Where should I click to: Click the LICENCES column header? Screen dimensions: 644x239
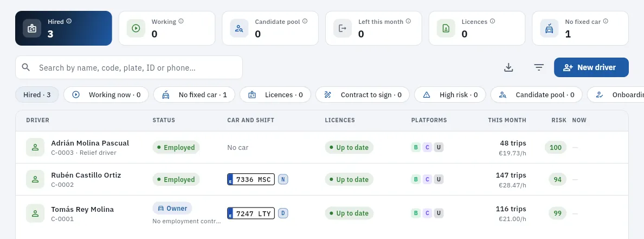point(340,120)
